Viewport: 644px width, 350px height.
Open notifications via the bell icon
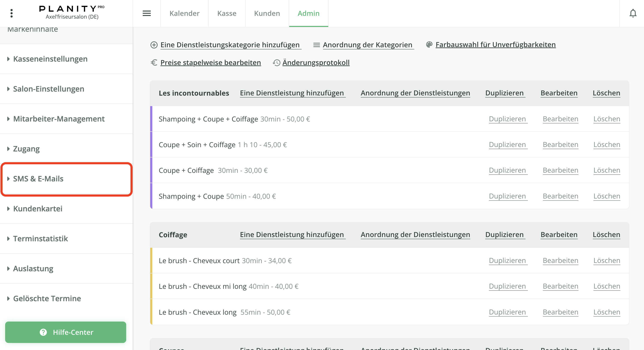(x=633, y=13)
